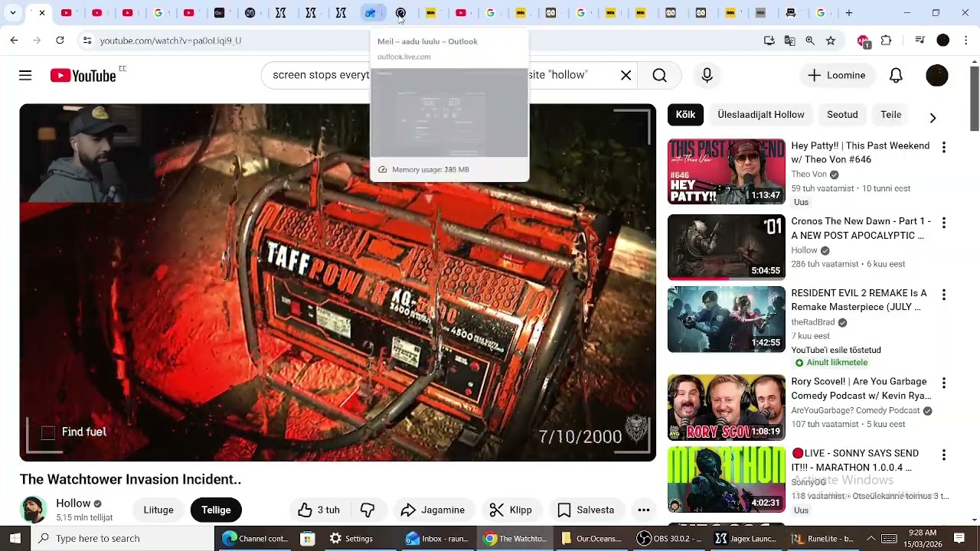Open the YouTube hamburger guide menu
Screen dimensions: 980x551
point(25,75)
